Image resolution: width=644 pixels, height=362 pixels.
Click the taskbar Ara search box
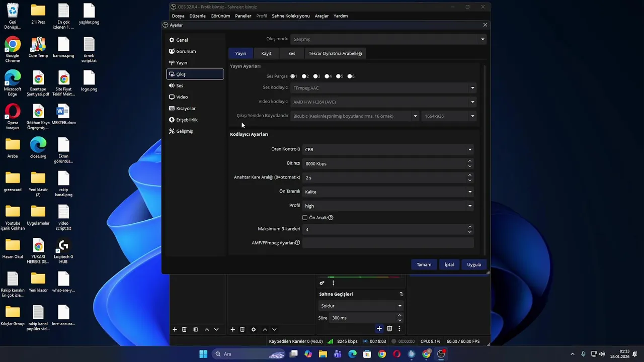tap(248, 354)
